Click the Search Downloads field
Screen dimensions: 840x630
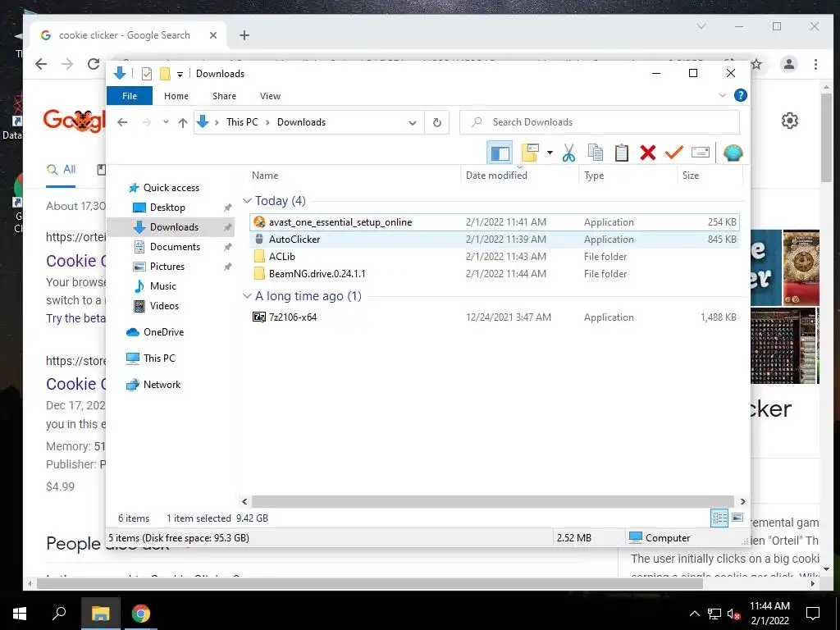[600, 122]
